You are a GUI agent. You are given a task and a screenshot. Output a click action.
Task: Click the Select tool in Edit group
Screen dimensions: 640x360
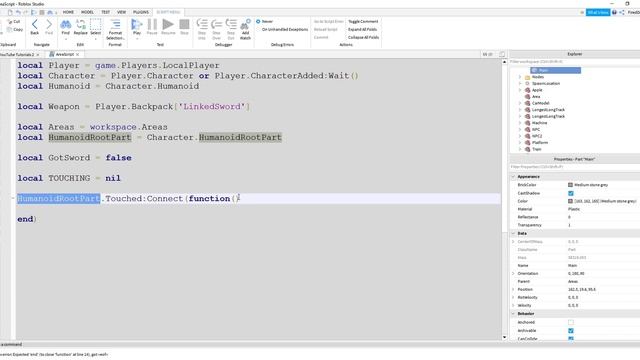point(96,24)
